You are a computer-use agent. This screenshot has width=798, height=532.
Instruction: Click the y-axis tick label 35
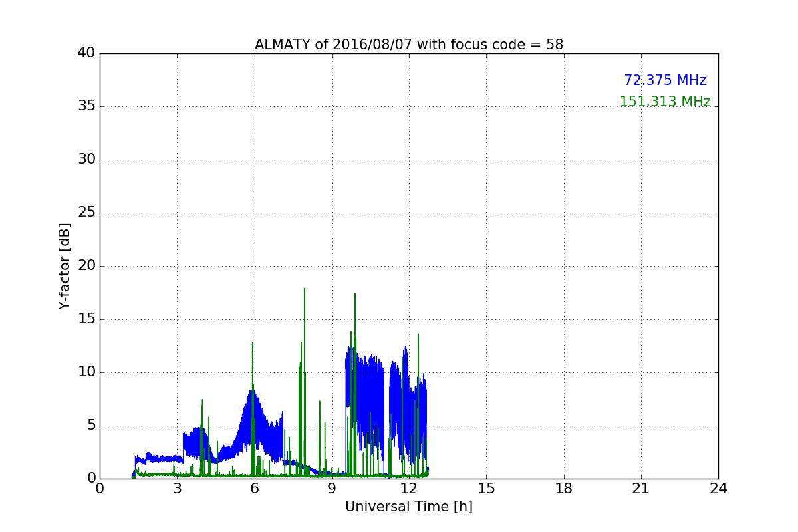pyautogui.click(x=86, y=106)
